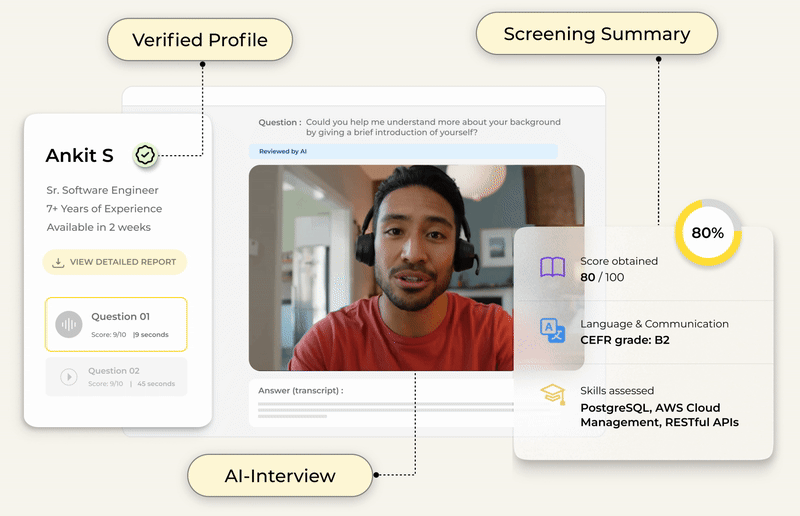This screenshot has height=516, width=800.
Task: Click the graduation cap icon for Skills assessed
Action: click(x=552, y=393)
